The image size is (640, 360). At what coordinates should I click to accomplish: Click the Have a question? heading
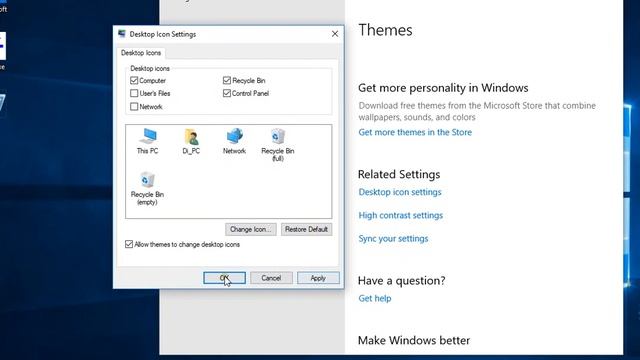coord(402,280)
